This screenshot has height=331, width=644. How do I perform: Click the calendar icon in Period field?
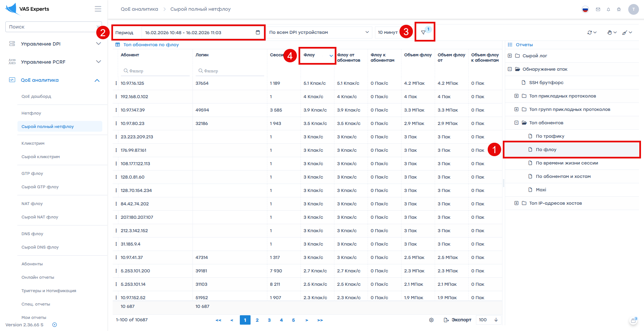pos(258,32)
